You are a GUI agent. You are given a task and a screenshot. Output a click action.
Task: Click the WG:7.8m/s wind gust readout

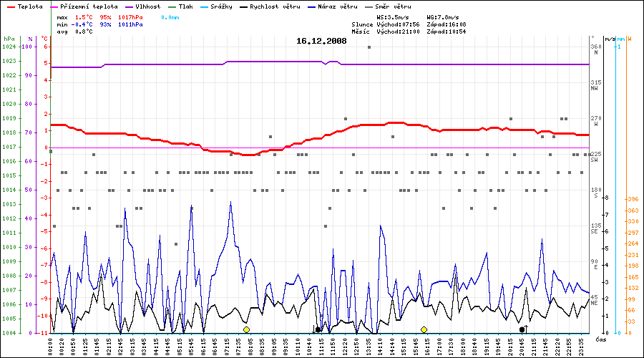(443, 16)
